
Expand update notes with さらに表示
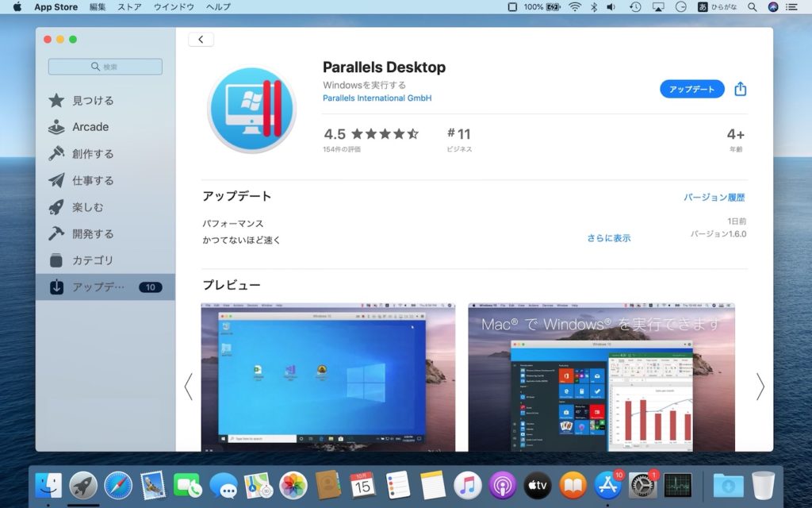pos(608,238)
